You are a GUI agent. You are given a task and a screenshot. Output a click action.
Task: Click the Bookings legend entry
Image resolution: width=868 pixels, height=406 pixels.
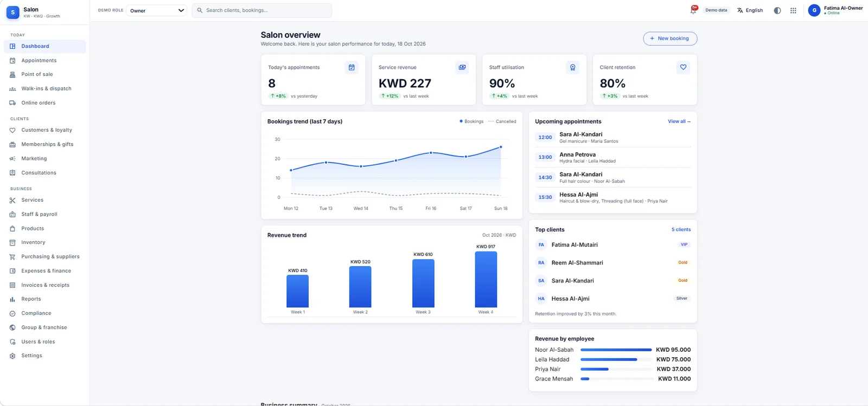coord(471,121)
